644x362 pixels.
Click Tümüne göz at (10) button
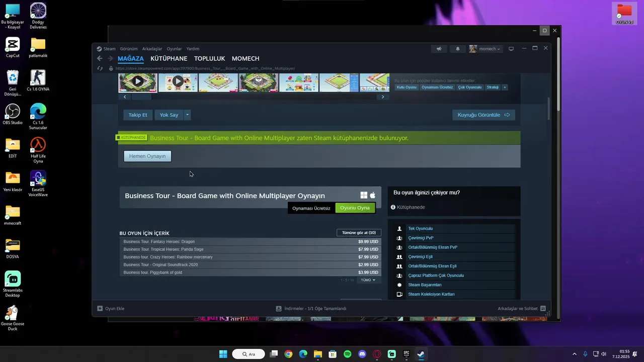tap(359, 233)
